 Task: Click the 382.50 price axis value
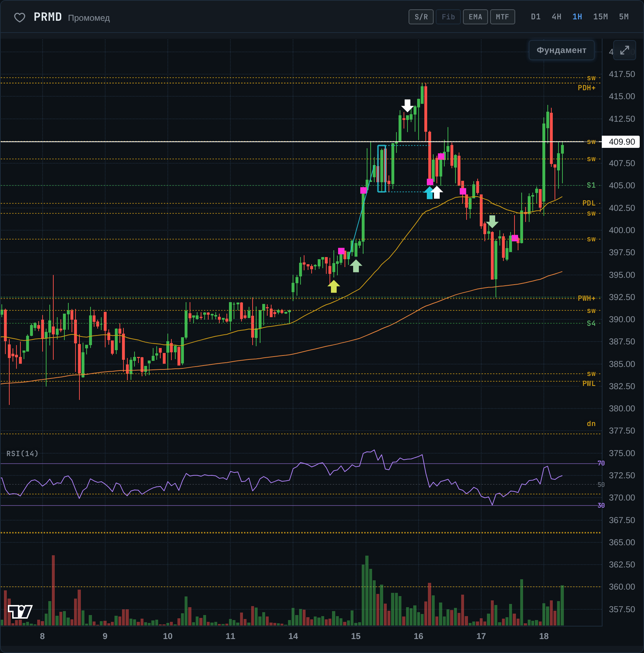point(622,386)
